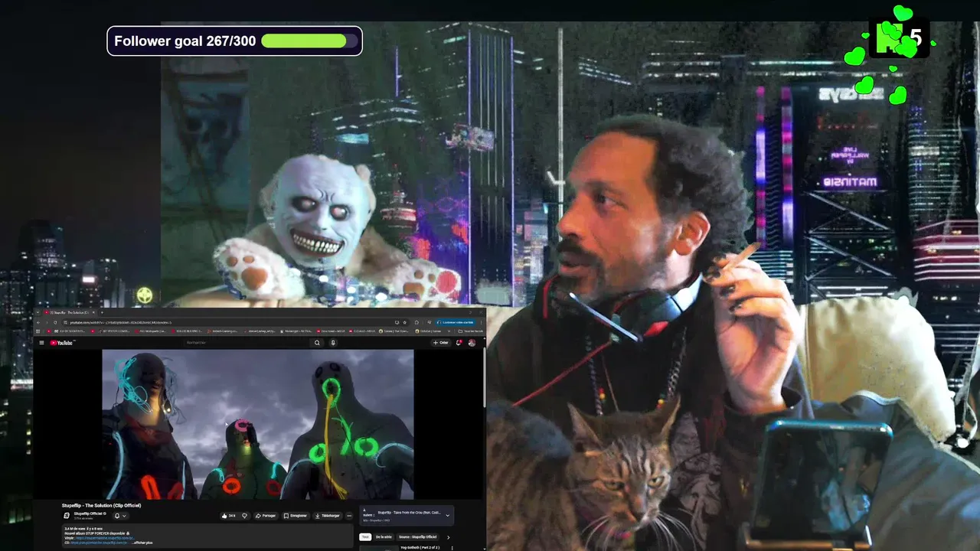Open channel notification bell dropdown
The image size is (980, 551).
tap(120, 516)
